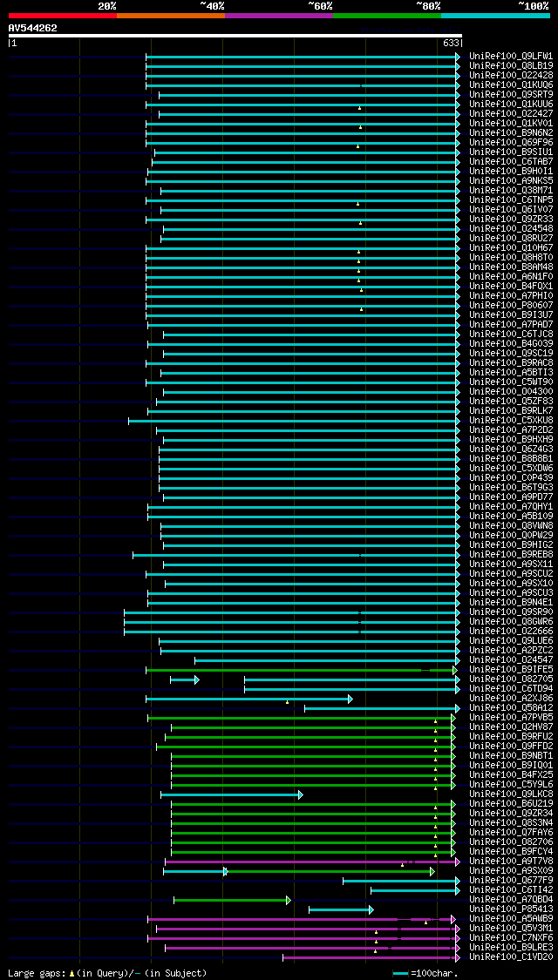
Task: Open the UniRef100_P80607 entry
Action: point(511,306)
